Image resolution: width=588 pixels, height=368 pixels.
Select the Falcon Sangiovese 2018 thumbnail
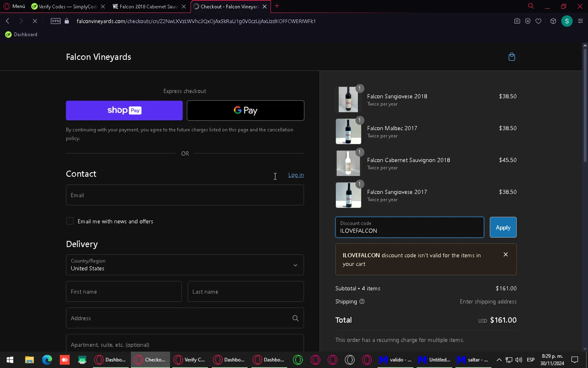click(348, 100)
